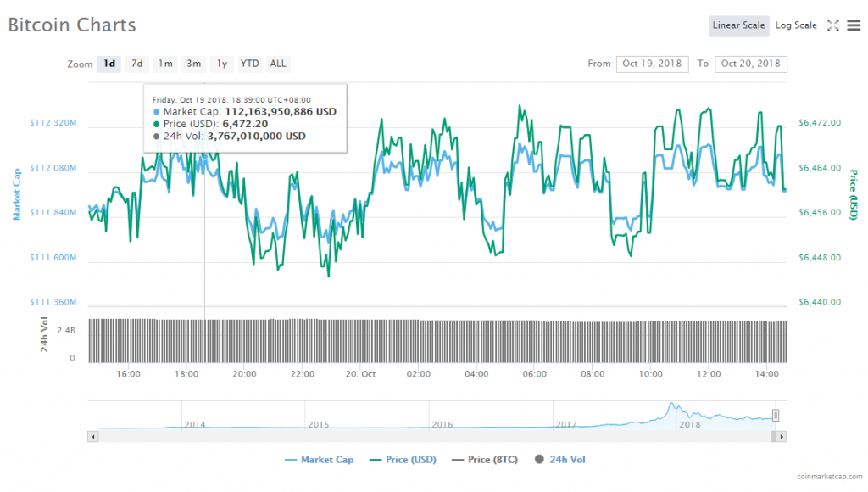The image size is (868, 492).
Task: Toggle Market Cap series in legend
Action: click(319, 460)
